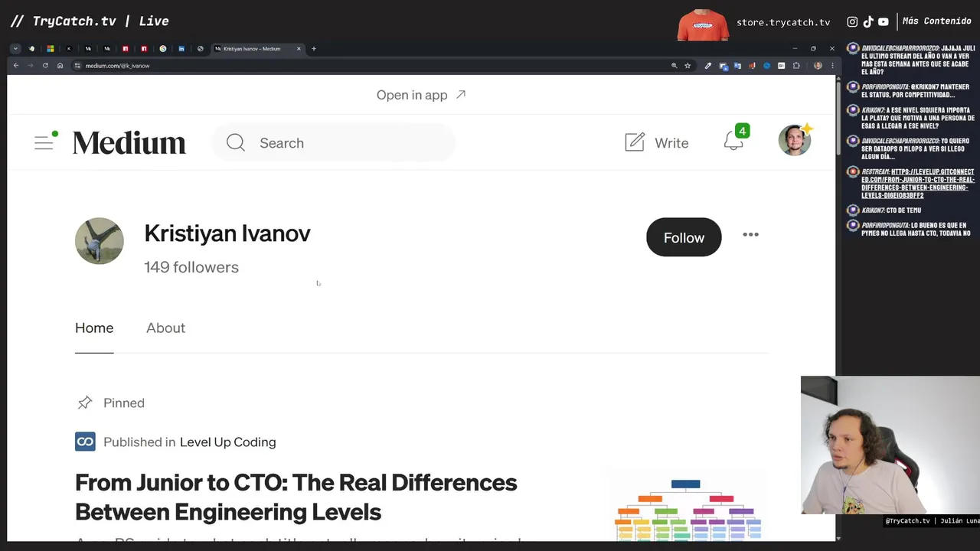980x551 pixels.
Task: Reload the current page
Action: click(45, 66)
